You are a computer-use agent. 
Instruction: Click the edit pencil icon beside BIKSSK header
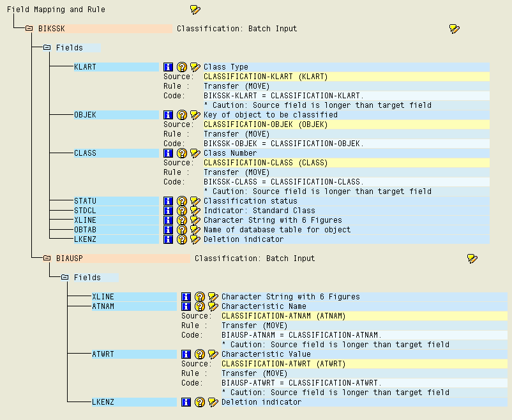pos(455,28)
